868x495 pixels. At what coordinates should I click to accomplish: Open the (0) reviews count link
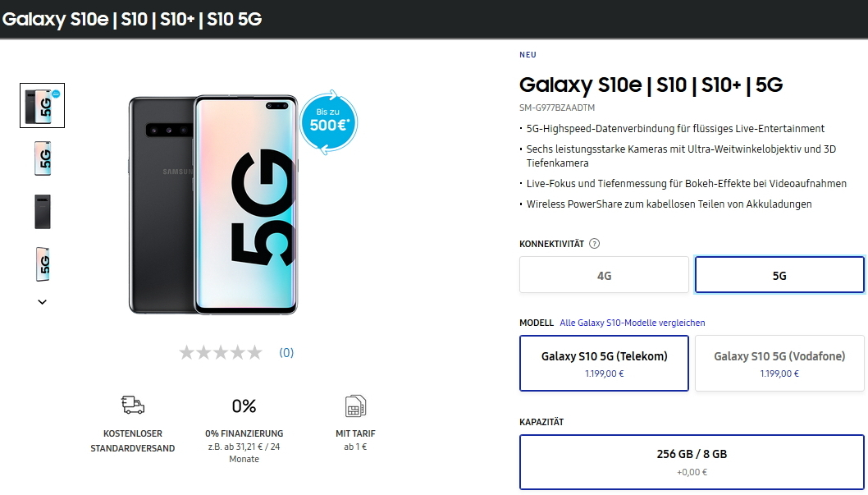coord(286,353)
